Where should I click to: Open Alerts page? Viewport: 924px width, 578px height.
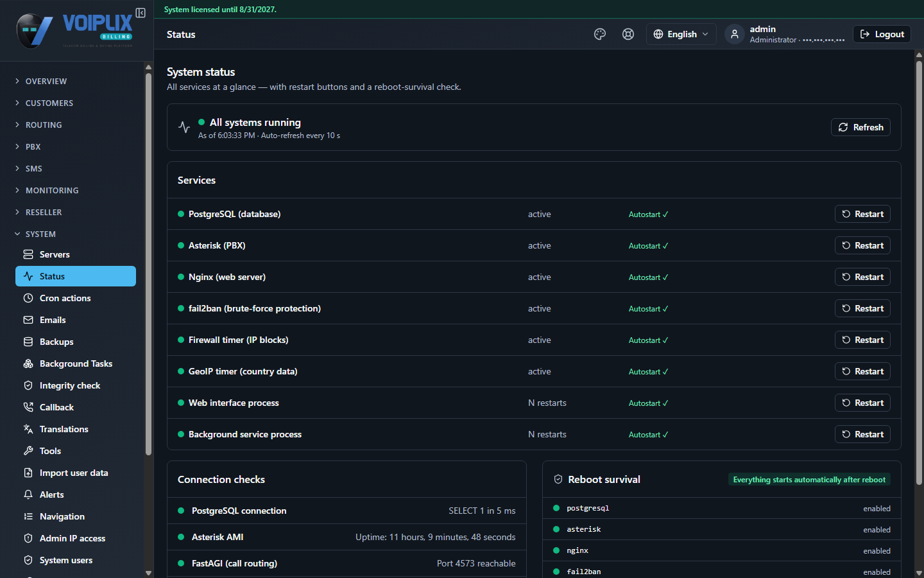click(76, 495)
